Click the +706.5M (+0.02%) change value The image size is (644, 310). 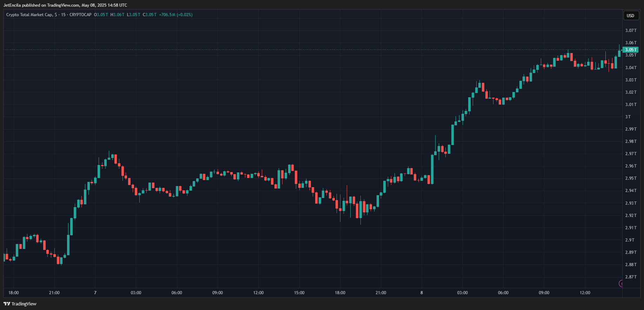(x=176, y=15)
